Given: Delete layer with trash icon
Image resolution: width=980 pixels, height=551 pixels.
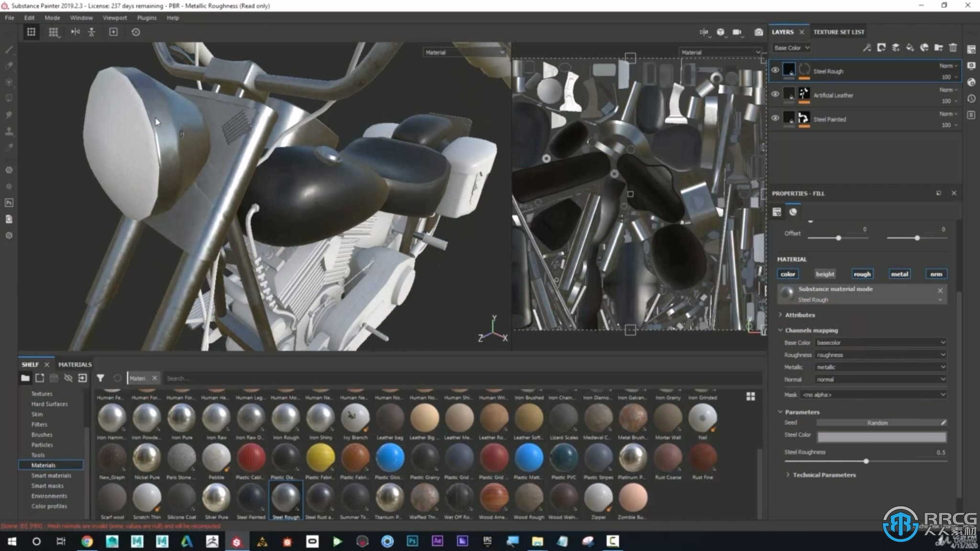Looking at the screenshot, I should pos(953,47).
